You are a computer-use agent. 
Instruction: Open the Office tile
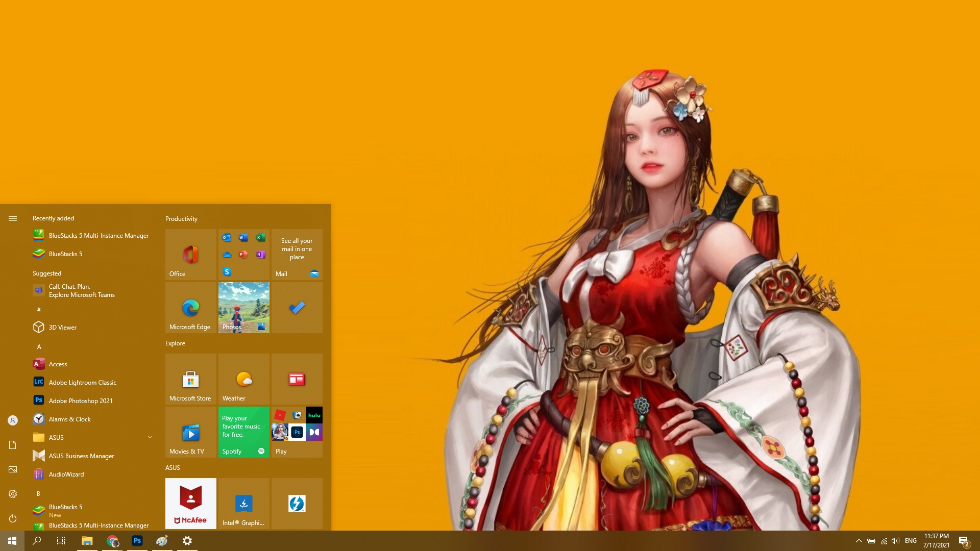[190, 254]
